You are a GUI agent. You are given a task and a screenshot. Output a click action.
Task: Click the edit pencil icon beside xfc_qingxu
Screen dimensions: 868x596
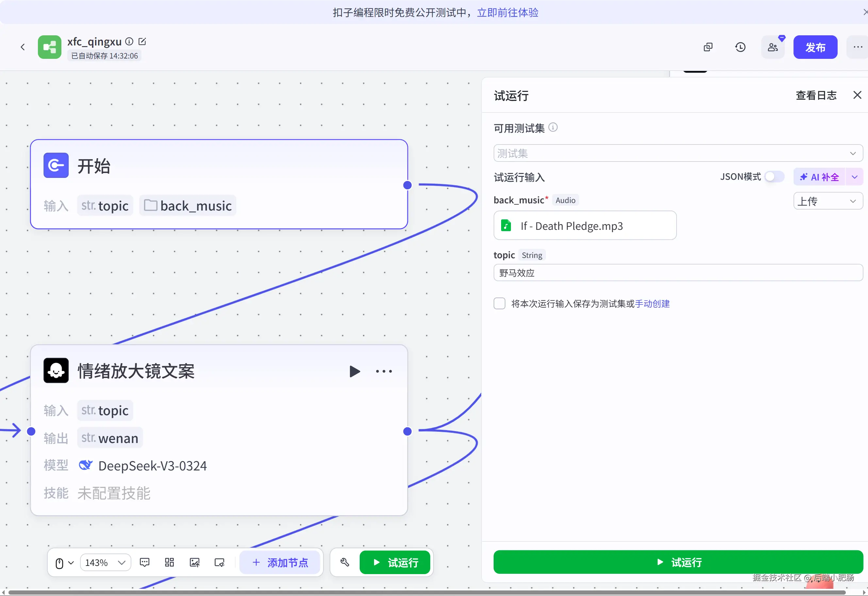142,42
